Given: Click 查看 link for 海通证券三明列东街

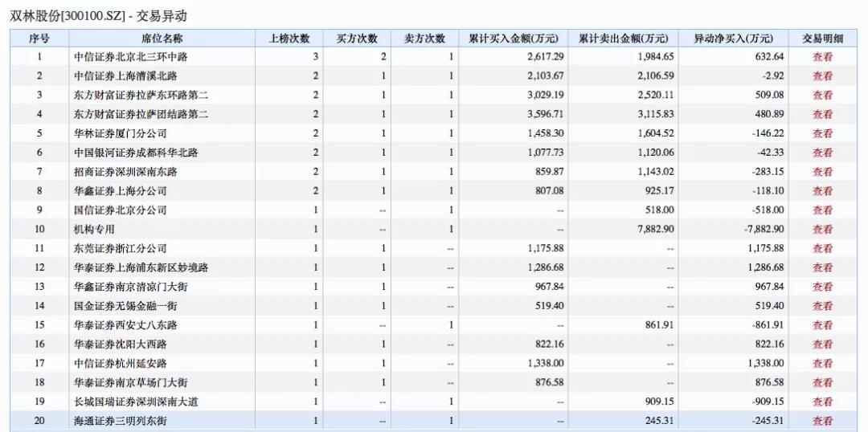Looking at the screenshot, I should pyautogui.click(x=822, y=421).
